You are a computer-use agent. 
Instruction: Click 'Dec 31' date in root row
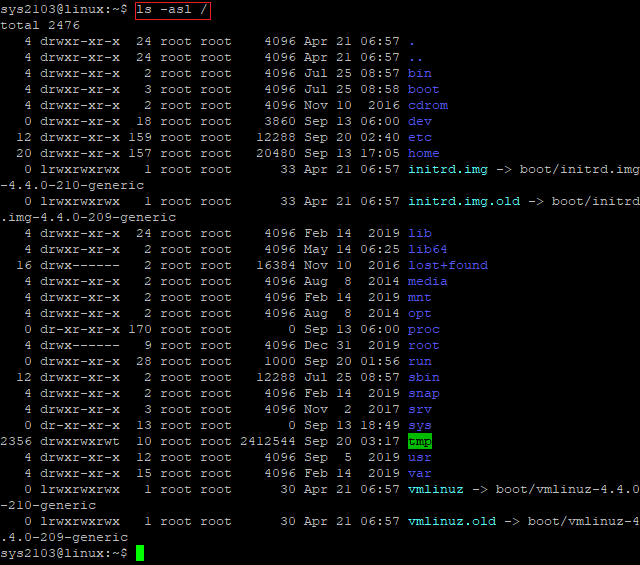[x=328, y=345]
